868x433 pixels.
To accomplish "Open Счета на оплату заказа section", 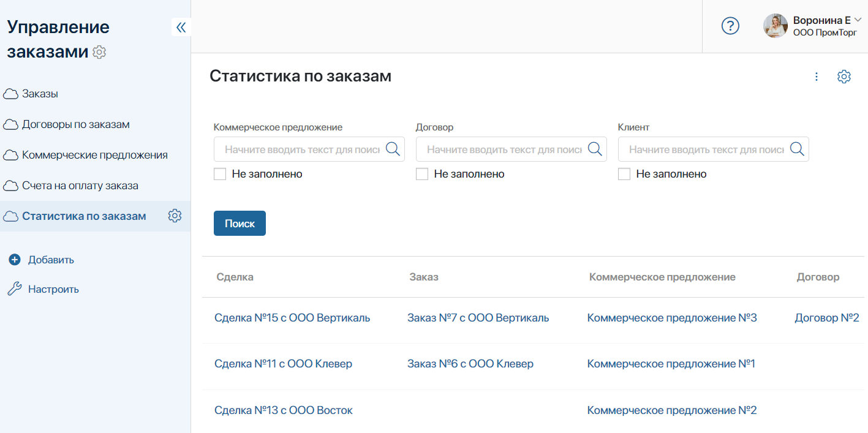I will 80,186.
